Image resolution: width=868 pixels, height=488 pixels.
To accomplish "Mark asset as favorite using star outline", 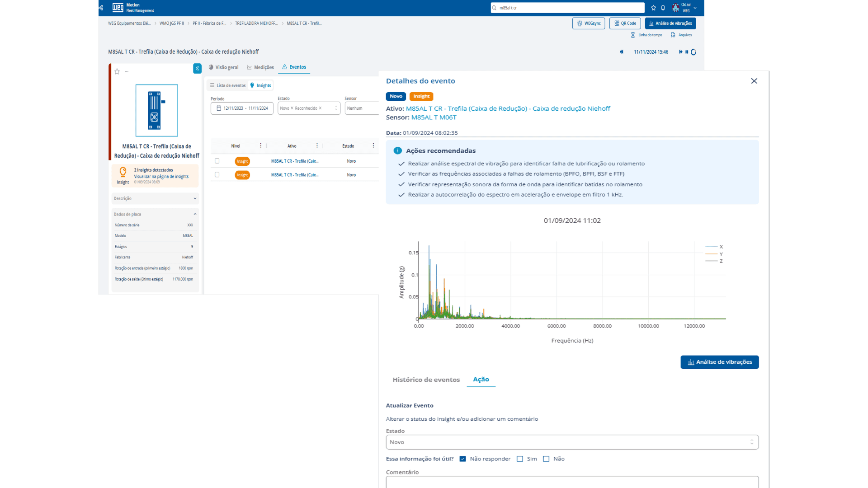I will [x=117, y=71].
